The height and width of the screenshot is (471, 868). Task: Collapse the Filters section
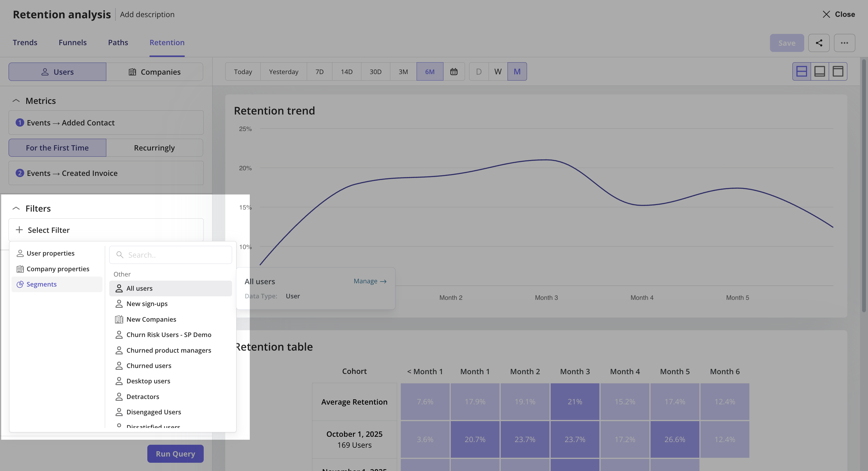click(x=16, y=209)
